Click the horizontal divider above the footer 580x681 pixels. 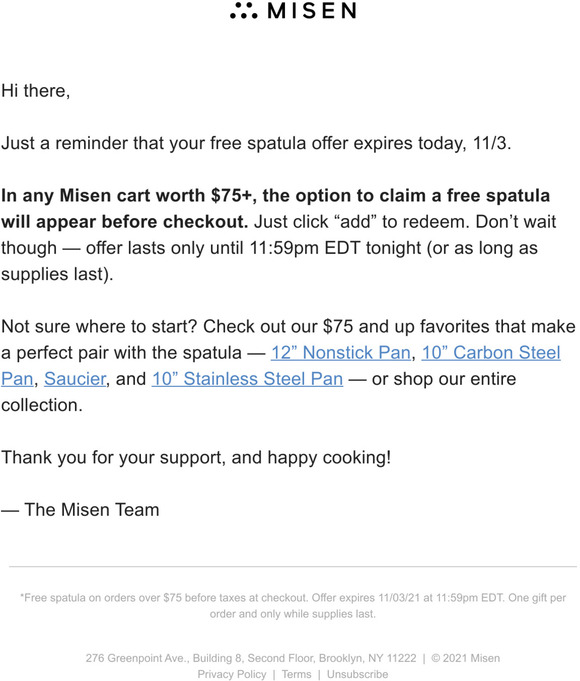coord(293,566)
